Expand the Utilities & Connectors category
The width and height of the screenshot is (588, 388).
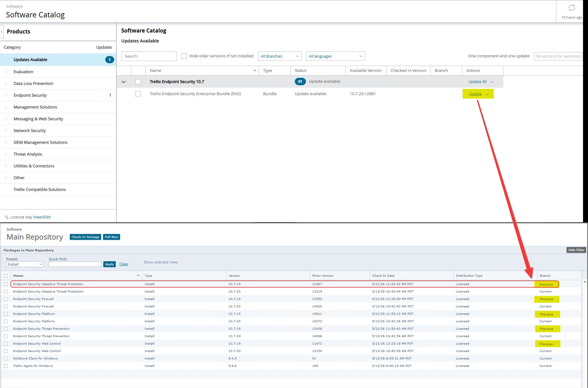pyautogui.click(x=6, y=166)
